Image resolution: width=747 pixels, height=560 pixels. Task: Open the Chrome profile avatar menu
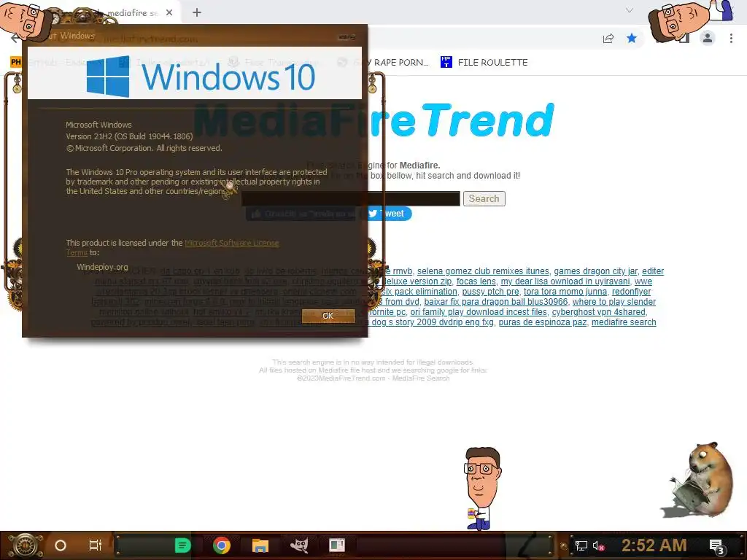pos(708,38)
